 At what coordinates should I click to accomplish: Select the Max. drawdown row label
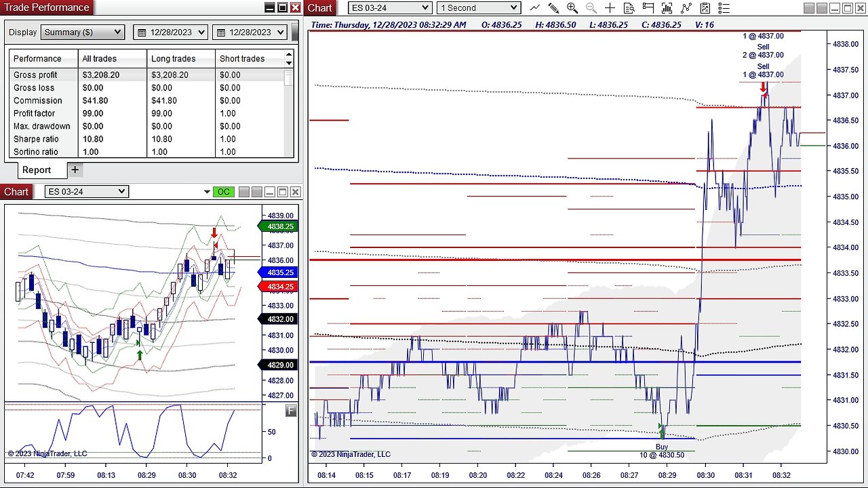coord(42,126)
